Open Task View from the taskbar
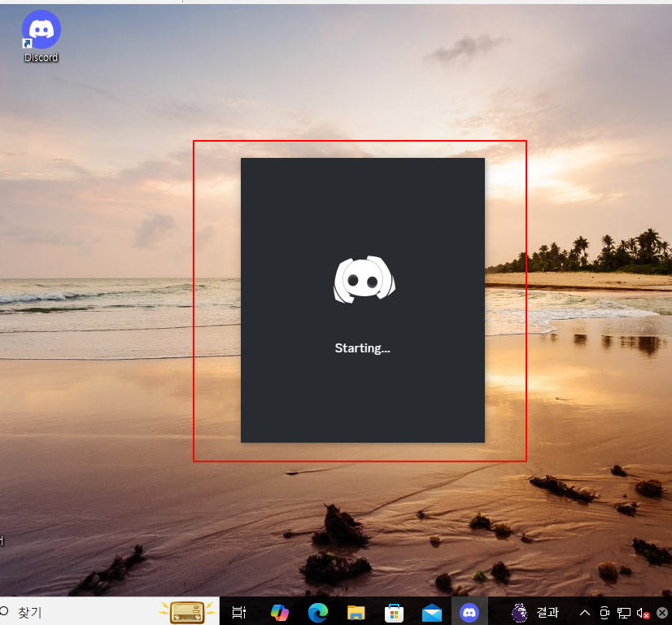The image size is (672, 625). (x=238, y=613)
